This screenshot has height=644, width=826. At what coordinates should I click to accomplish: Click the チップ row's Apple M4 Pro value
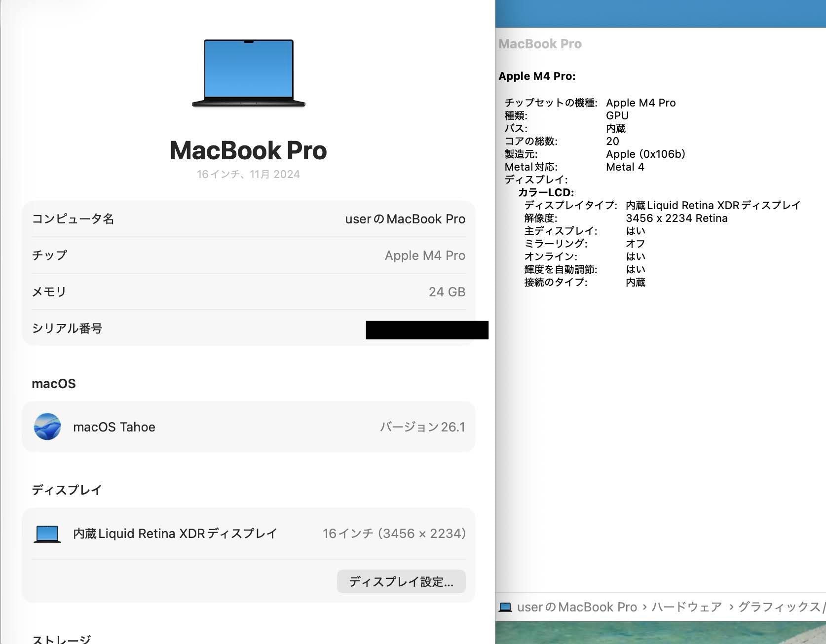coord(425,255)
